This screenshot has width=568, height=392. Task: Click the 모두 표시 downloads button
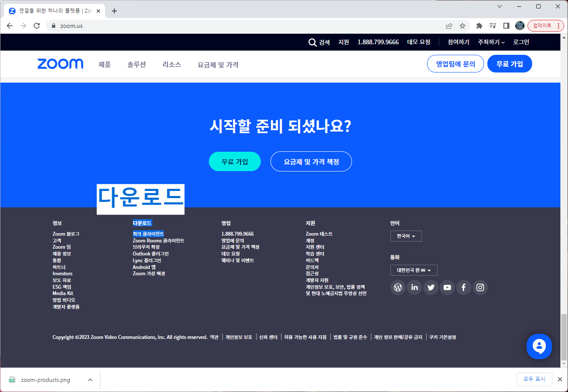point(534,379)
